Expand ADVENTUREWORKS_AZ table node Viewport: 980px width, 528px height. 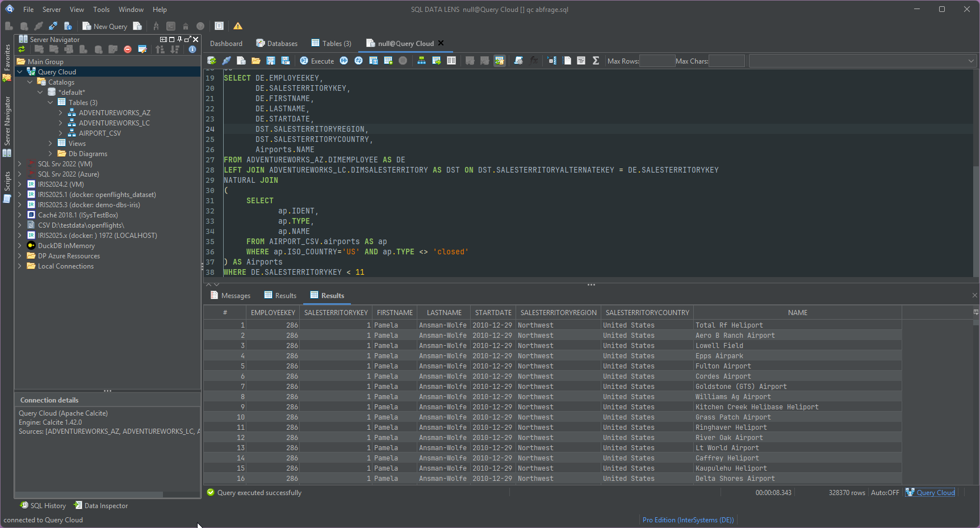(x=61, y=113)
